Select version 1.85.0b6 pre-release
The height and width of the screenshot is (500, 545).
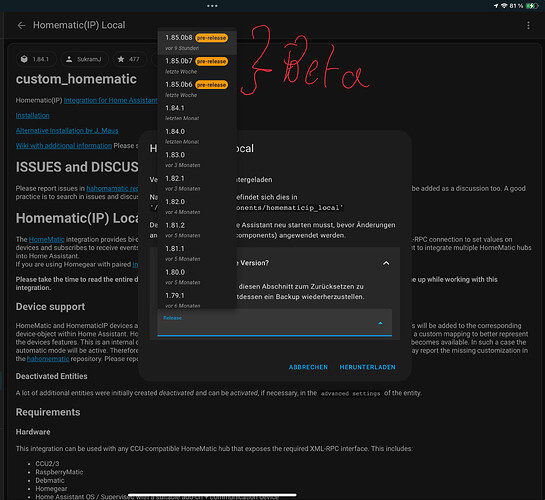click(197, 89)
